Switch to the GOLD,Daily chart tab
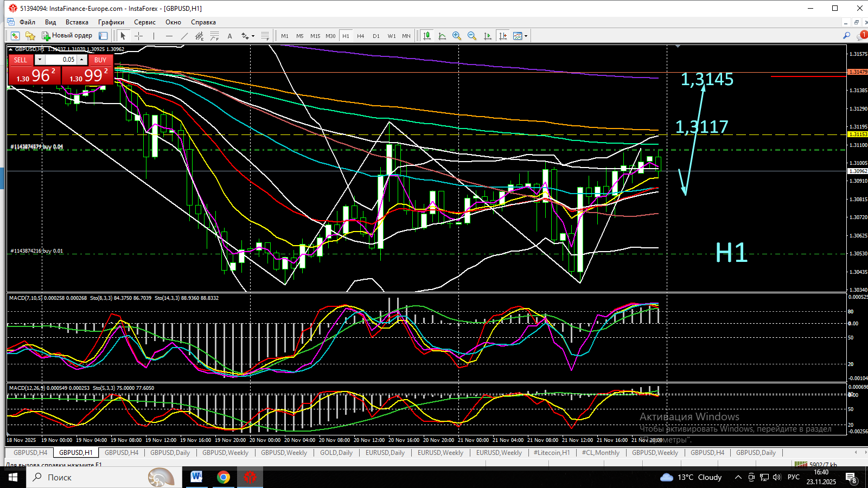Screen dimensions: 868x488 336,453
